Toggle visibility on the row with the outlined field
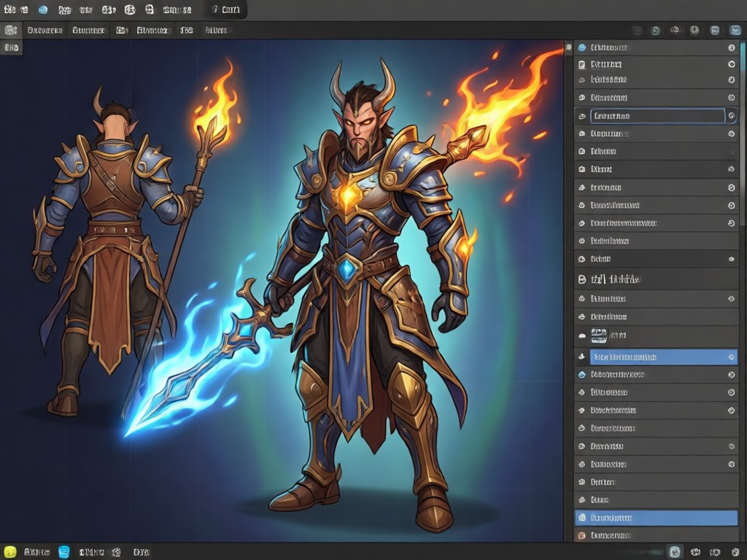This screenshot has height=560, width=747. point(732,116)
